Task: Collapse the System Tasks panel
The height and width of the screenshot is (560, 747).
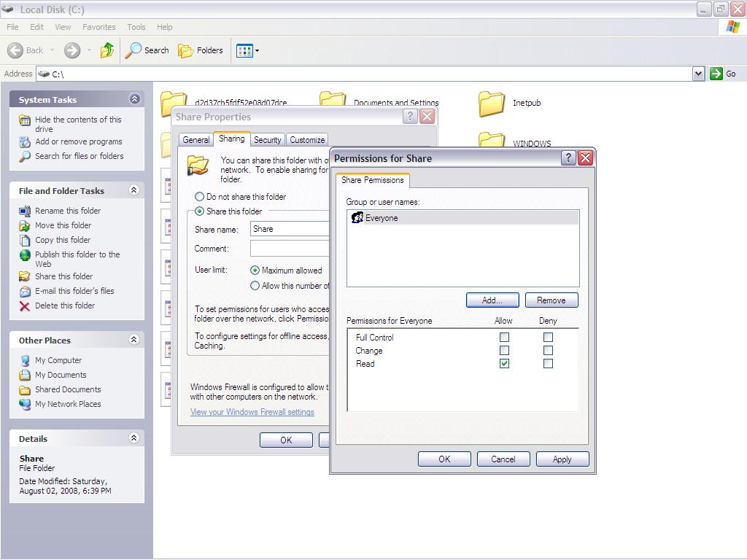Action: click(x=134, y=98)
